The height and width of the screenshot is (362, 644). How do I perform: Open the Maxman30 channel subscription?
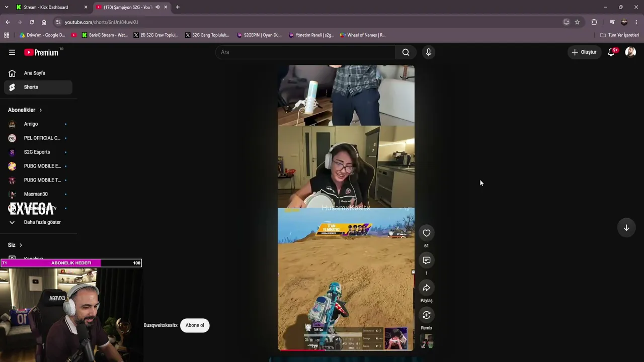pos(38,194)
